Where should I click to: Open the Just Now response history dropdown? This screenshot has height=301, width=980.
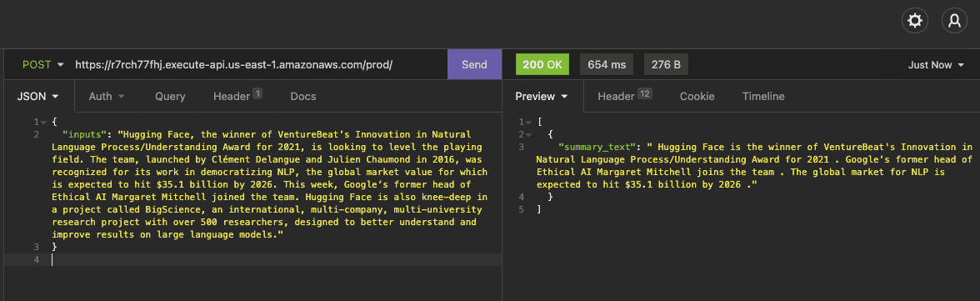point(936,64)
